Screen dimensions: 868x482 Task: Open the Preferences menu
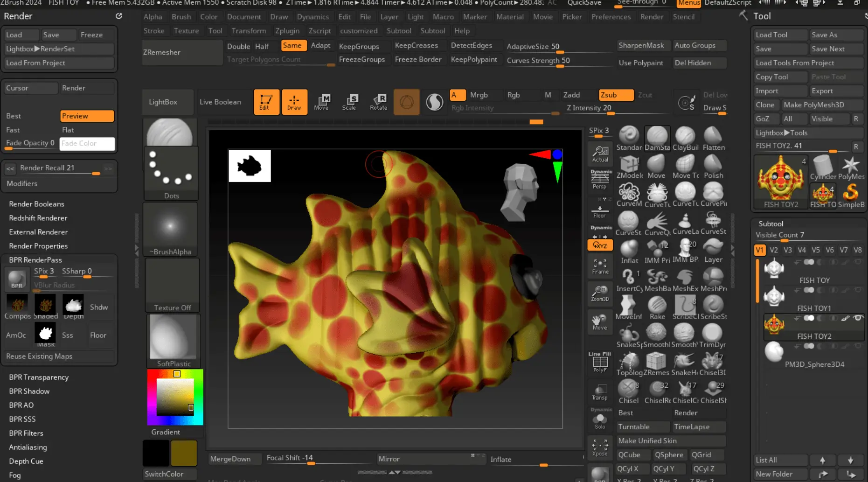coord(611,17)
